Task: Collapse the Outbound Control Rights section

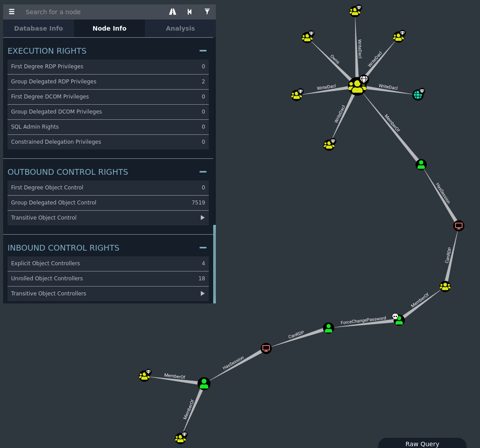Action: click(x=203, y=172)
